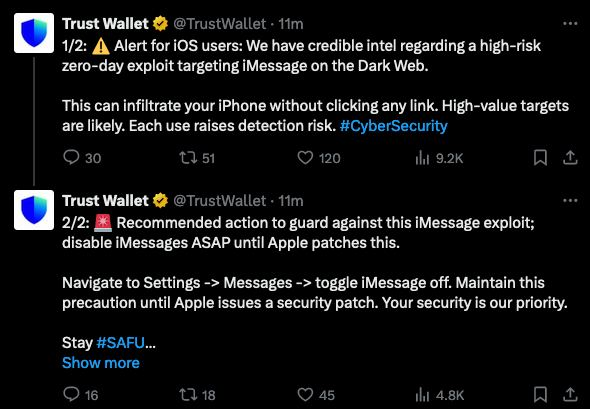
Task: Open the more options menu on first tweet
Action: (570, 23)
